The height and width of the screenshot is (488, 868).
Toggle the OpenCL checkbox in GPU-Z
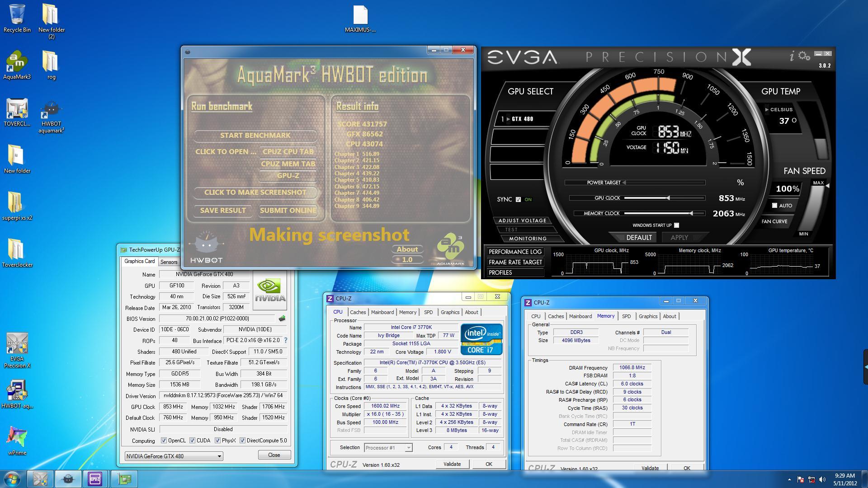point(164,441)
